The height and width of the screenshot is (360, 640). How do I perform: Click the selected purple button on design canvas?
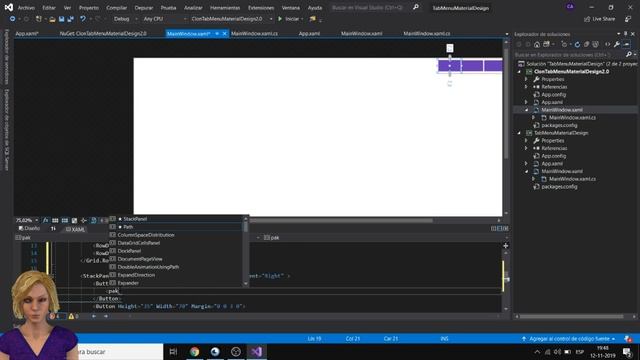[449, 66]
